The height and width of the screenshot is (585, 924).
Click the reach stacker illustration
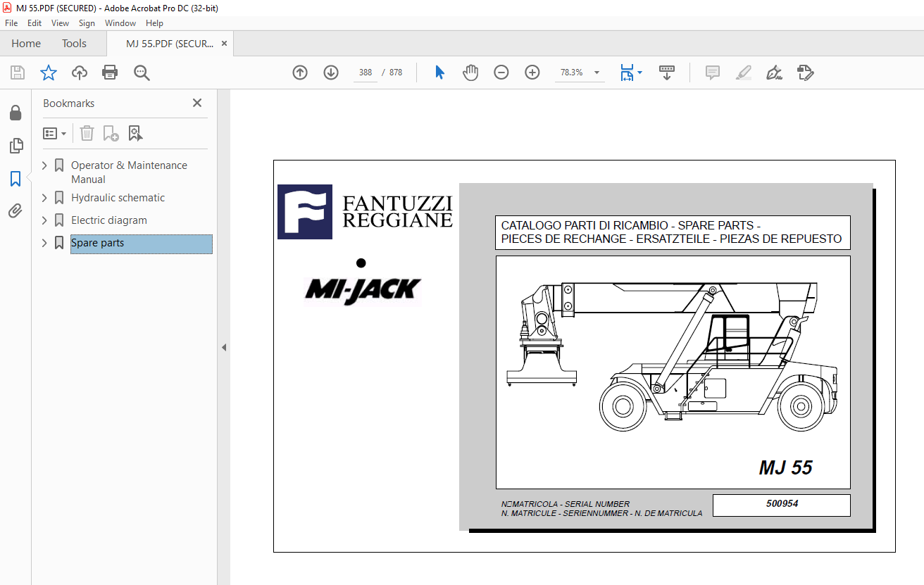click(673, 358)
